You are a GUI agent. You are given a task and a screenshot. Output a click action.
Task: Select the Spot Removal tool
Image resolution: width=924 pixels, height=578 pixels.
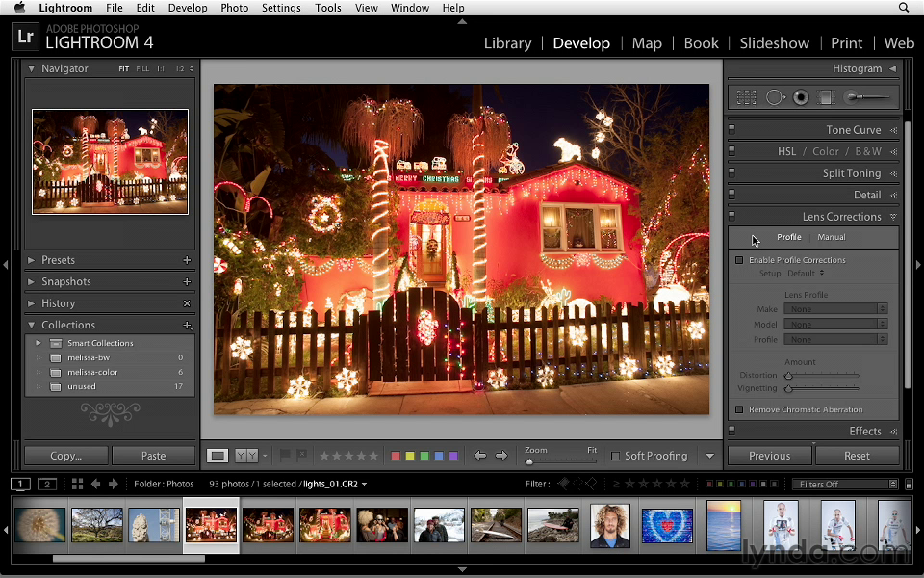click(774, 97)
